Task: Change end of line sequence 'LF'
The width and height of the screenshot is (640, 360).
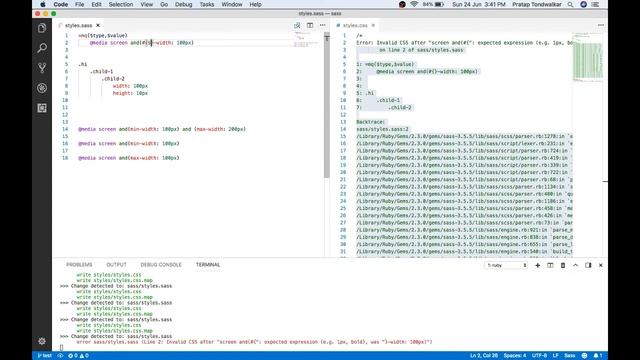Action: pos(556,356)
